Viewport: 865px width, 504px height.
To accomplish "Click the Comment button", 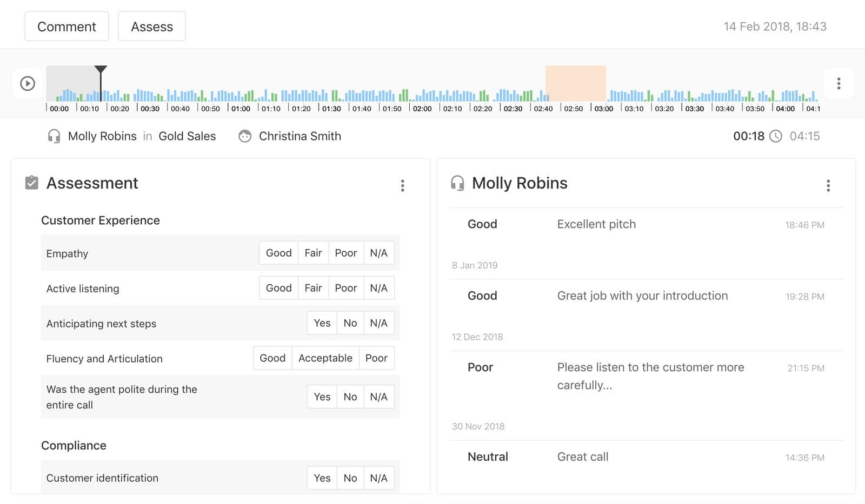I will (66, 26).
